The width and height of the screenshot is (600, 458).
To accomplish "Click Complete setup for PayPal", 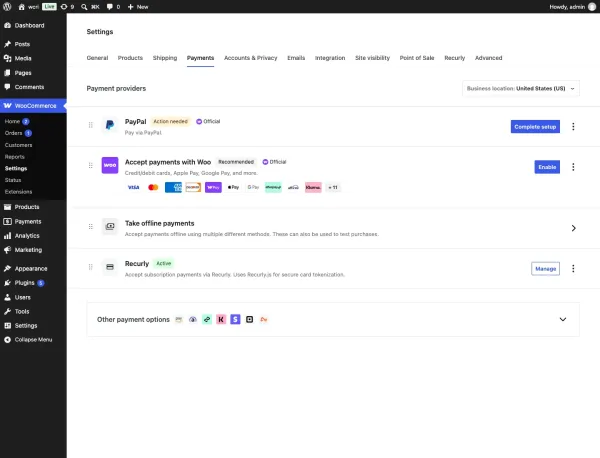I will click(535, 127).
